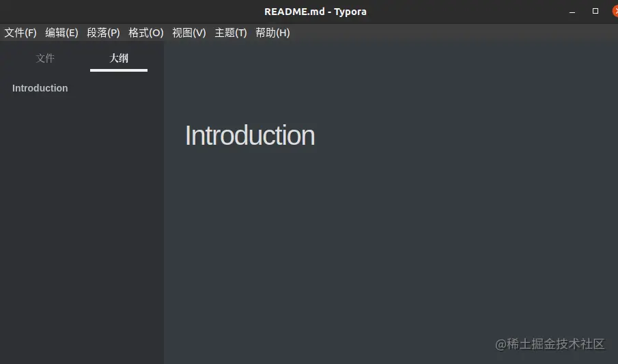This screenshot has width=618, height=364.
Task: Switch to the 文件 sidebar tab
Action: click(x=45, y=58)
